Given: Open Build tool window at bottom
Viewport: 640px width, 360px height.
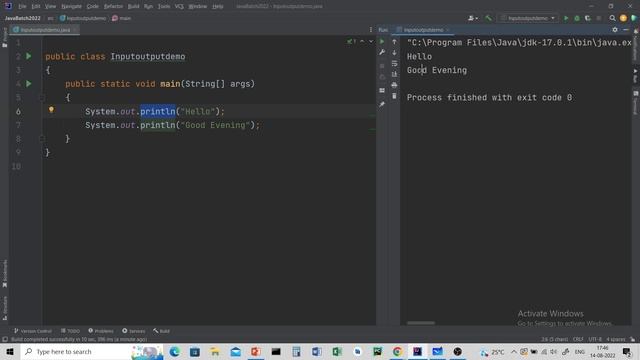Looking at the screenshot, I should 162,331.
